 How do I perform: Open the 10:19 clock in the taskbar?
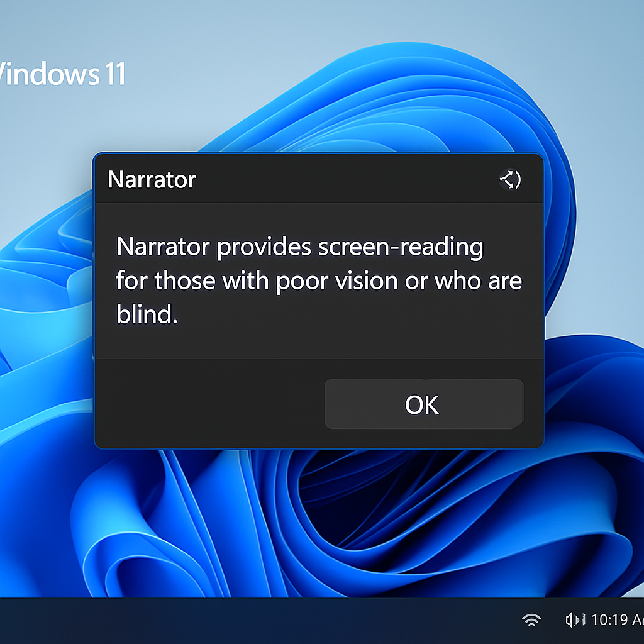[616, 620]
